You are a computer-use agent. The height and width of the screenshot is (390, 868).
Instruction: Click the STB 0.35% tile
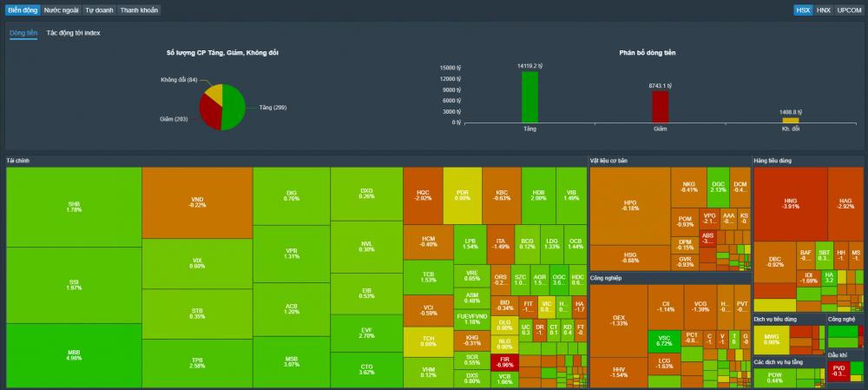pos(198,314)
